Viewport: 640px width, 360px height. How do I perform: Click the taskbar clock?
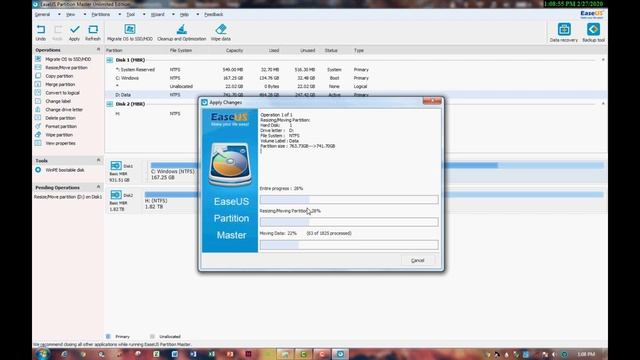click(x=586, y=354)
